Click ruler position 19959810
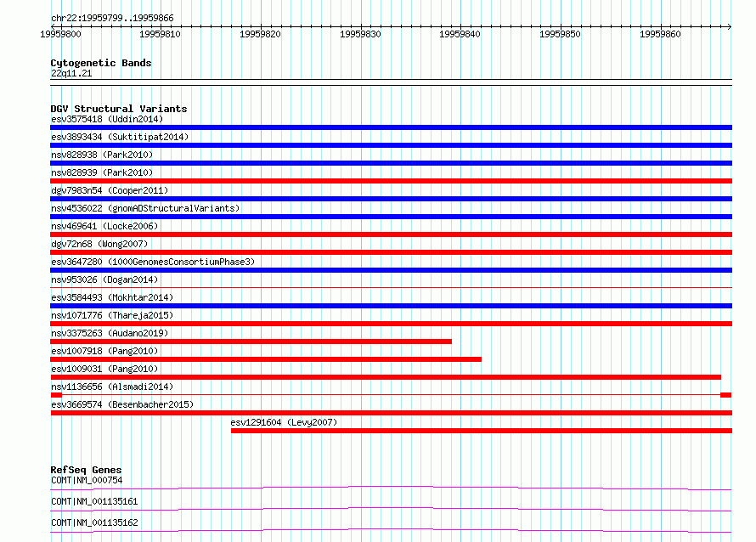This screenshot has height=542, width=756. (160, 34)
